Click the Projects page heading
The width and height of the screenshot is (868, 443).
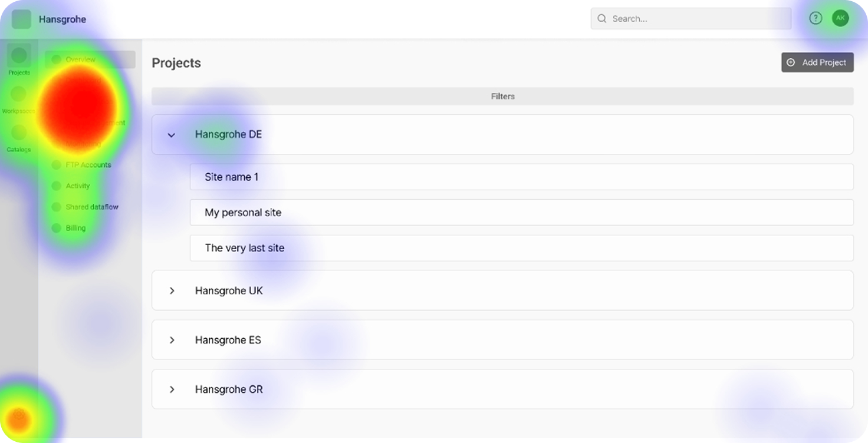pos(176,63)
